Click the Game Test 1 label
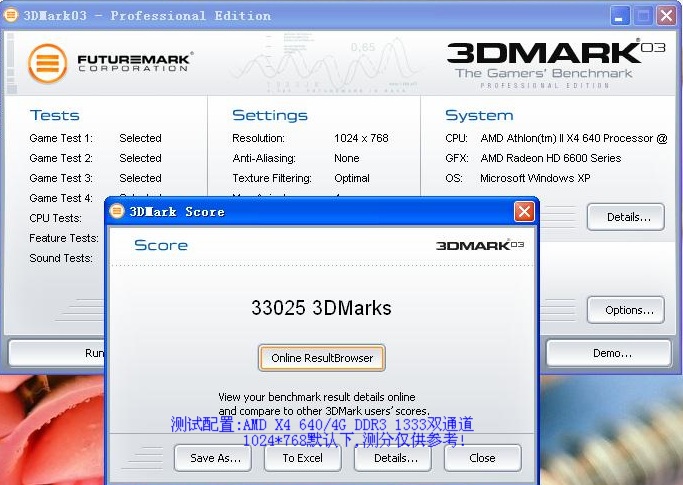Viewport: 683px width, 485px height. tap(61, 138)
